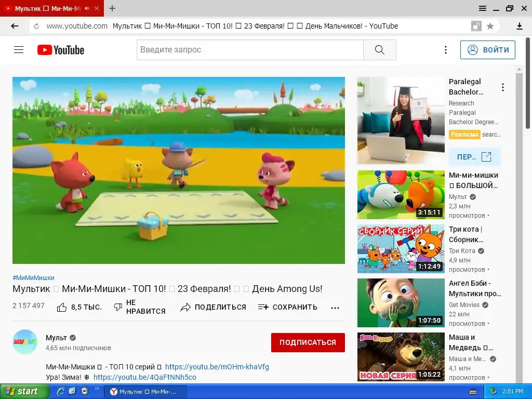Click ПОДЕЛИТЬСЯ to share the video

[213, 307]
